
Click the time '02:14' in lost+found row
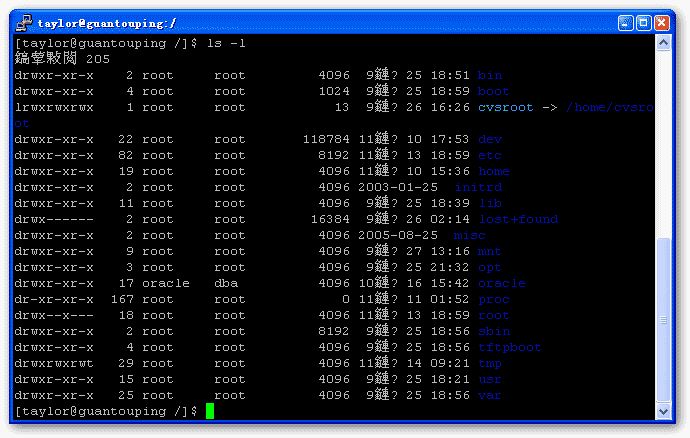tap(450, 219)
